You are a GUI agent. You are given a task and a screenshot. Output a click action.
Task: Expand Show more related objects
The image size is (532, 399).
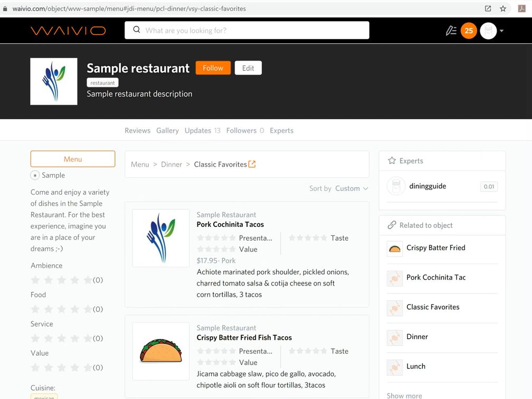[404, 395]
